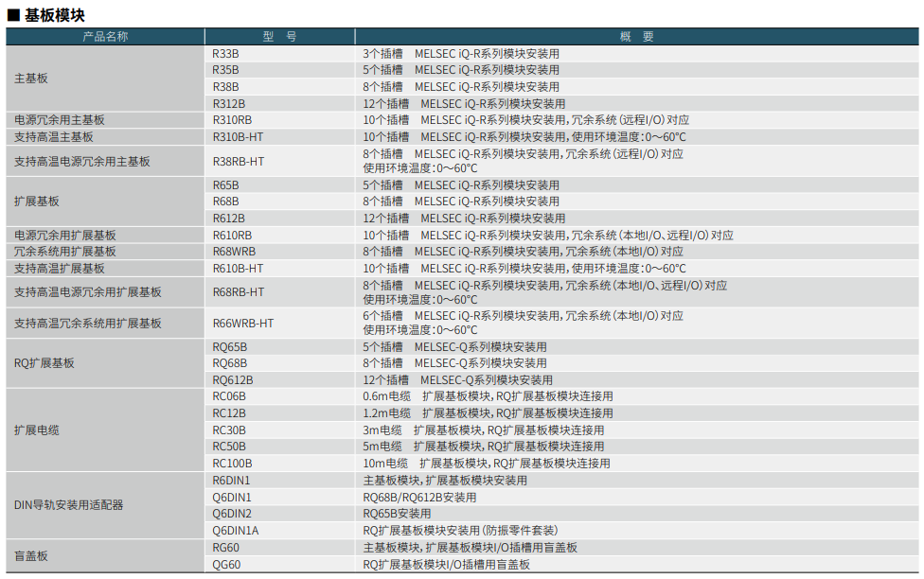
Task: Click the R33B description with 3个插槽
Action: (461, 54)
